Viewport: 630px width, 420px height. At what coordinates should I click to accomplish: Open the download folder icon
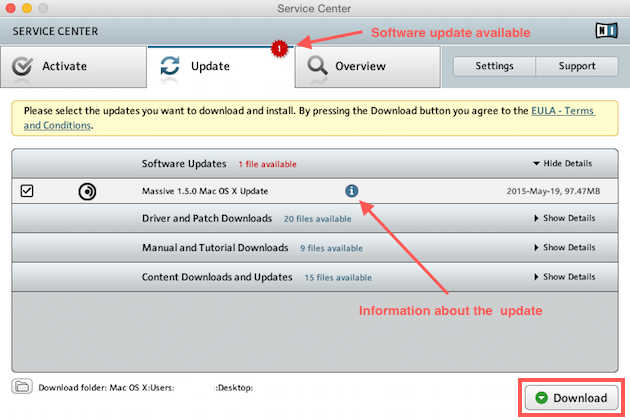pos(21,386)
